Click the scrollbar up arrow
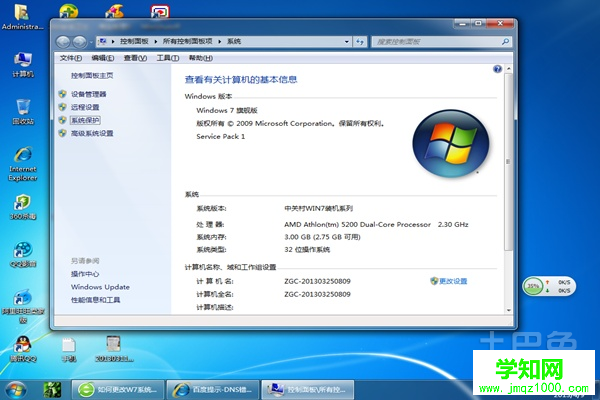This screenshot has height=400, width=600. coord(509,69)
